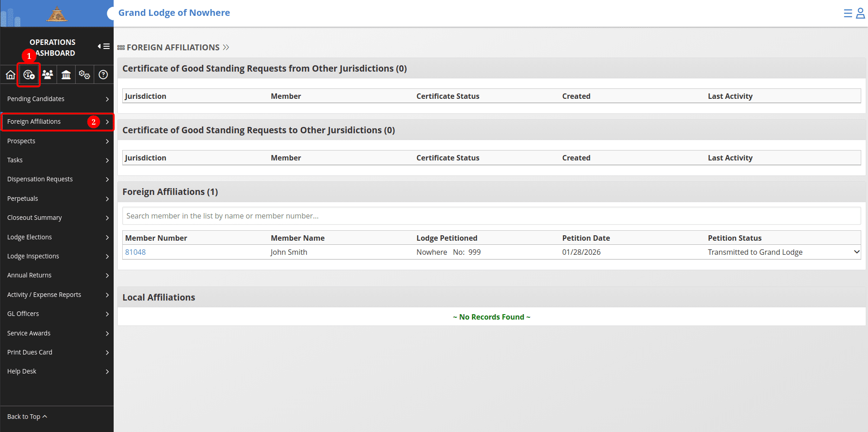
Task: Click the 'John Smith' member name cell
Action: click(x=289, y=252)
